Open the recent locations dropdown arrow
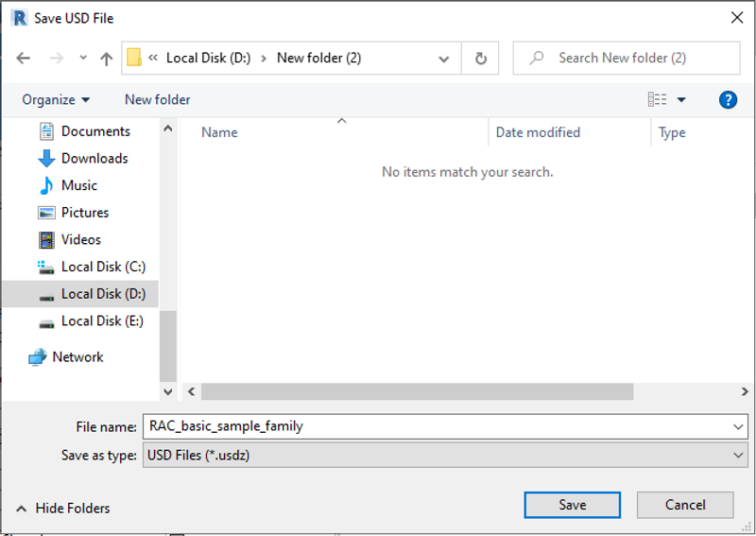The width and height of the screenshot is (756, 536). [83, 58]
